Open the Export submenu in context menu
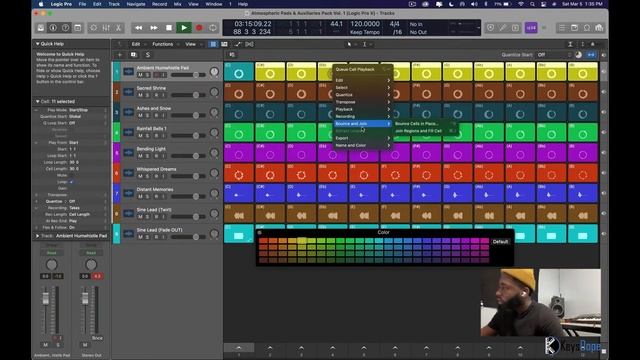Screen dimensions: 640x360 tap(362, 138)
